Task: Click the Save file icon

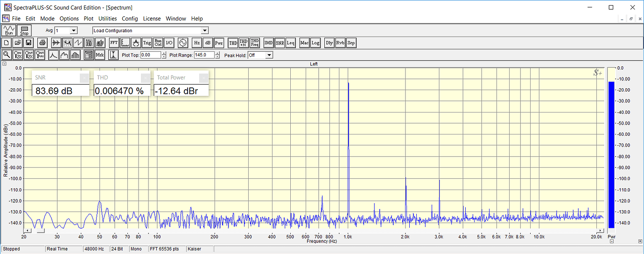Action: [28, 43]
